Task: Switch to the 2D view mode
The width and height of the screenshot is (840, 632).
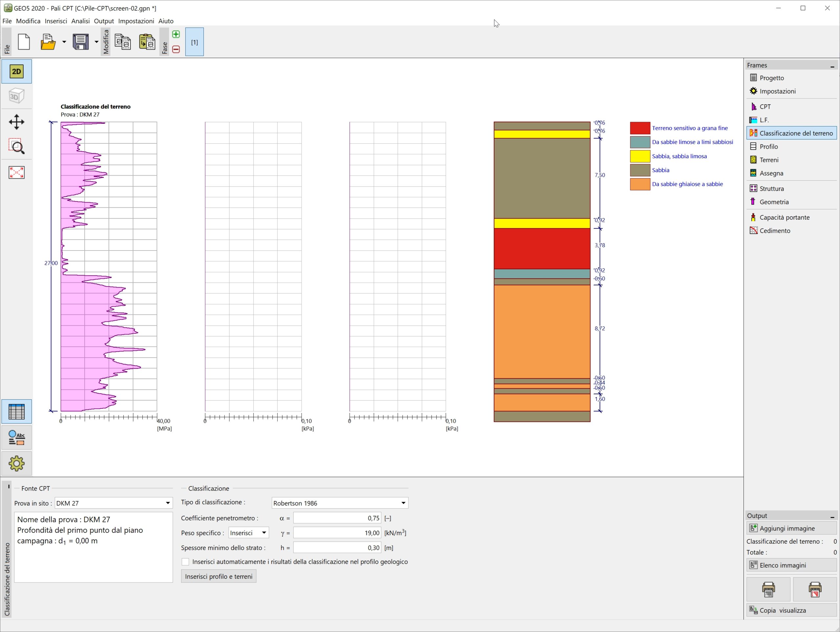Action: 16,72
